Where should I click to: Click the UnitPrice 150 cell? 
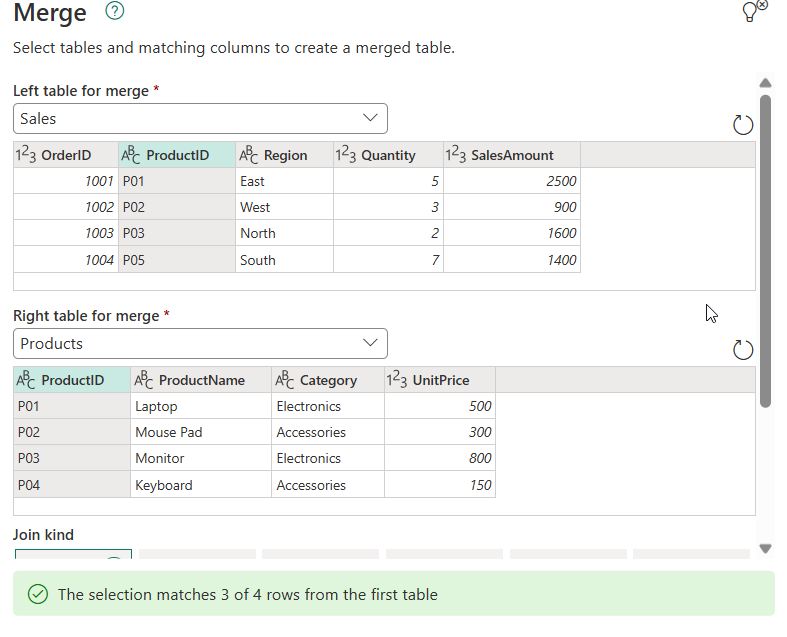(x=440, y=485)
